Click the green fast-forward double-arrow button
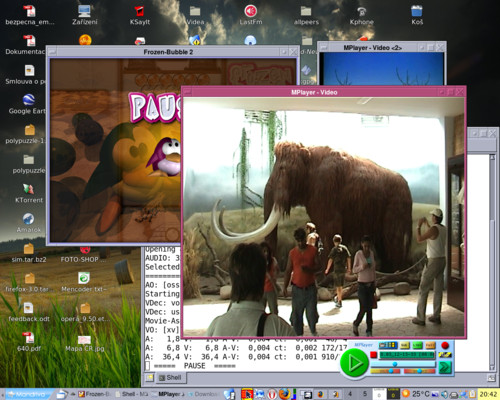Screen dimensions: 500x400 pyautogui.click(x=445, y=367)
